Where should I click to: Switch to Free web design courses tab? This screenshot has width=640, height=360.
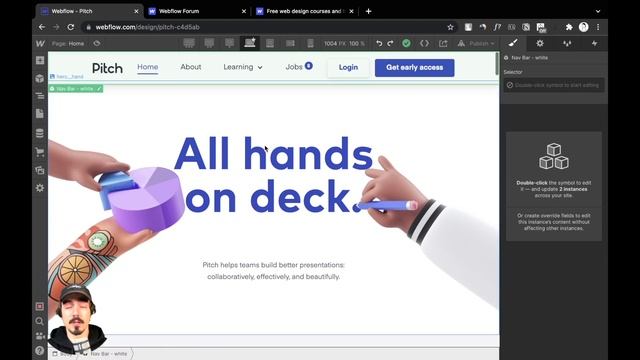(305, 11)
